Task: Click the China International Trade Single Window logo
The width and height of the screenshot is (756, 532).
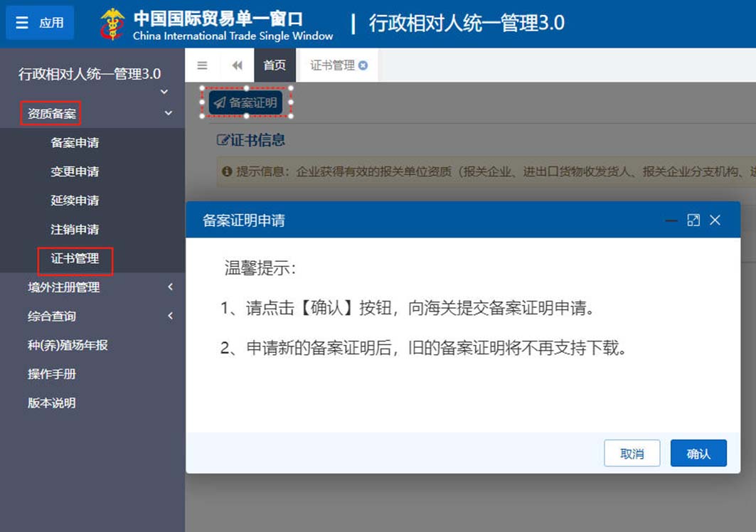Action: [216, 24]
